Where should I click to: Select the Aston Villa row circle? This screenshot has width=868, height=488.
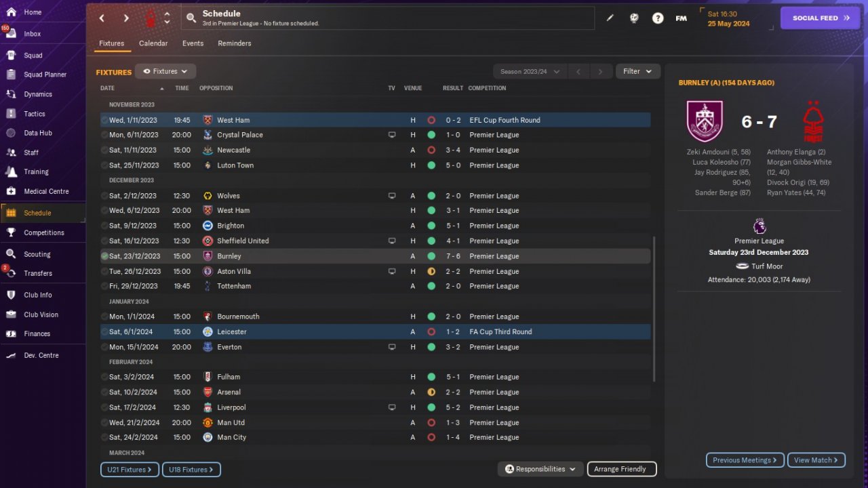click(x=104, y=271)
